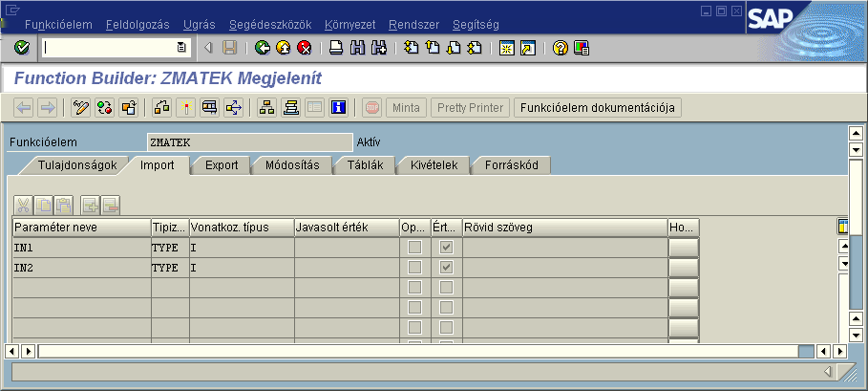
Task: Expand status bar info triangle
Action: pos(828,371)
